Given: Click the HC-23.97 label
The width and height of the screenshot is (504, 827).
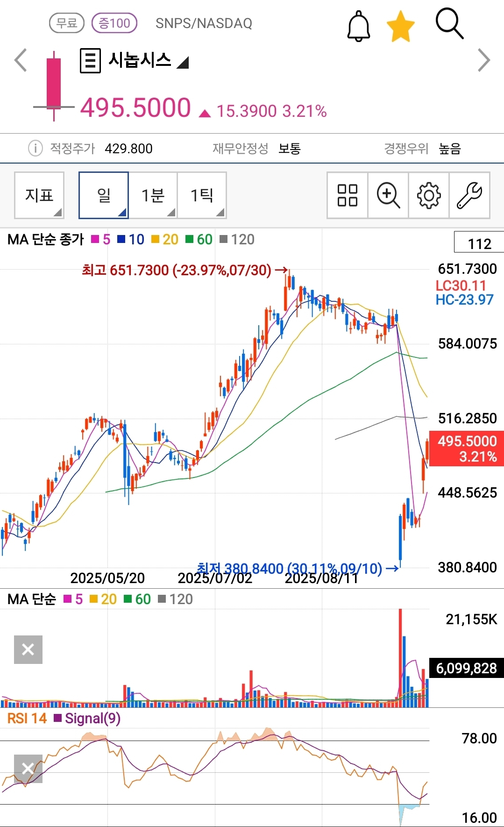Looking at the screenshot, I should [x=464, y=299].
